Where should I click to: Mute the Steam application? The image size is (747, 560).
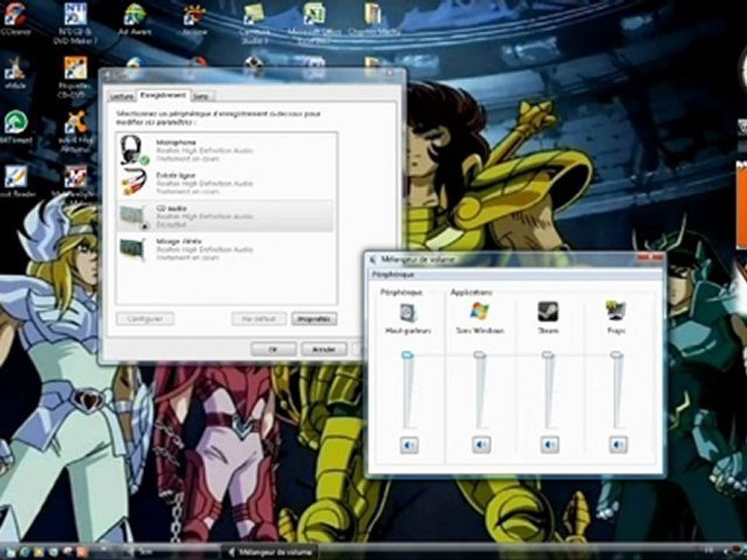549,445
